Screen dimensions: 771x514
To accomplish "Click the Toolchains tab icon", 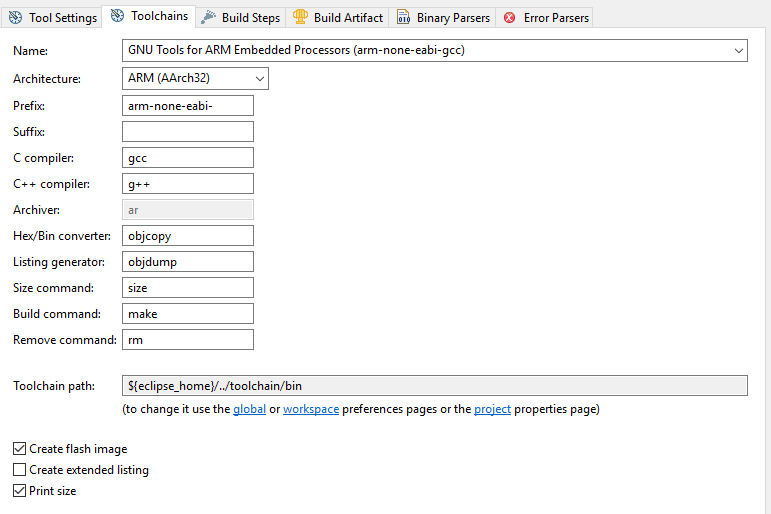I will click(x=117, y=16).
